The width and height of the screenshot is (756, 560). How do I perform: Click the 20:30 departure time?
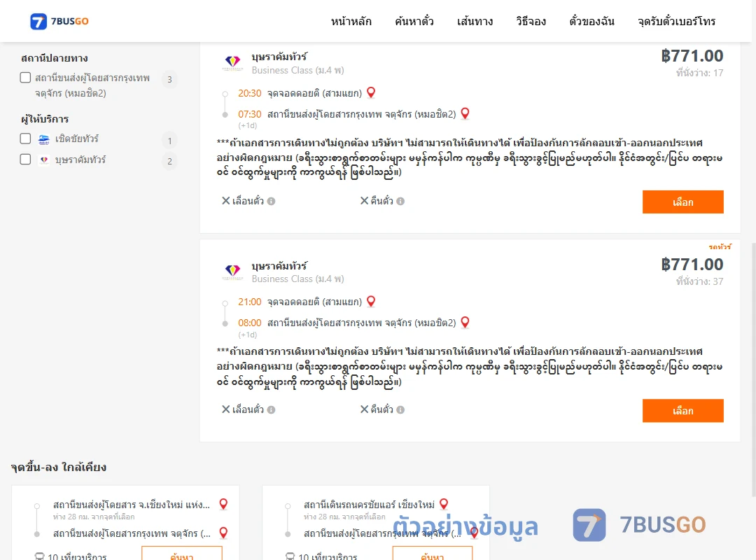[x=249, y=93]
